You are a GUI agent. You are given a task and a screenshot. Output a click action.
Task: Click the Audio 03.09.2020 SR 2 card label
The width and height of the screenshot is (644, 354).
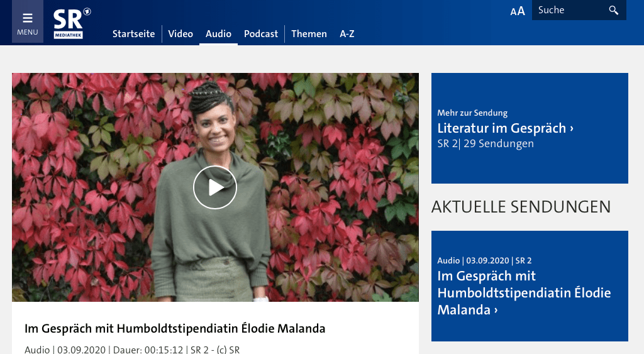[x=484, y=260]
